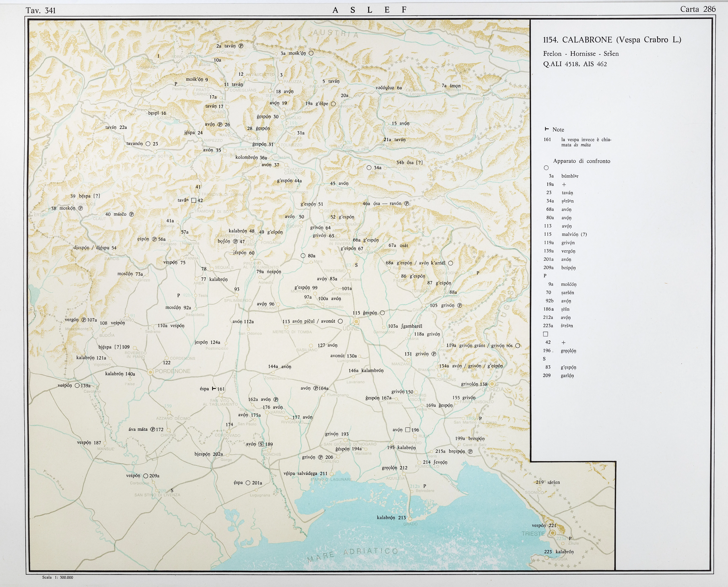Screen dimensions: 728x587
Task: Click the empty circle under Apparato di confronto
Action: coord(546,168)
